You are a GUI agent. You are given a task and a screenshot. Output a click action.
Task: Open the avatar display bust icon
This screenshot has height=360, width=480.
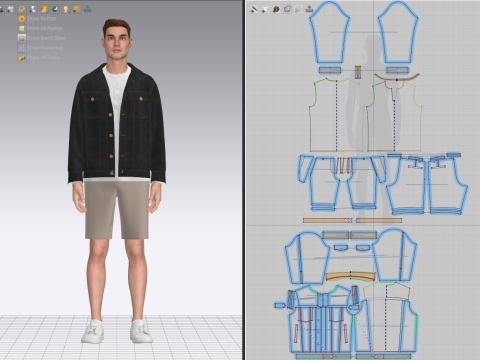click(66, 9)
